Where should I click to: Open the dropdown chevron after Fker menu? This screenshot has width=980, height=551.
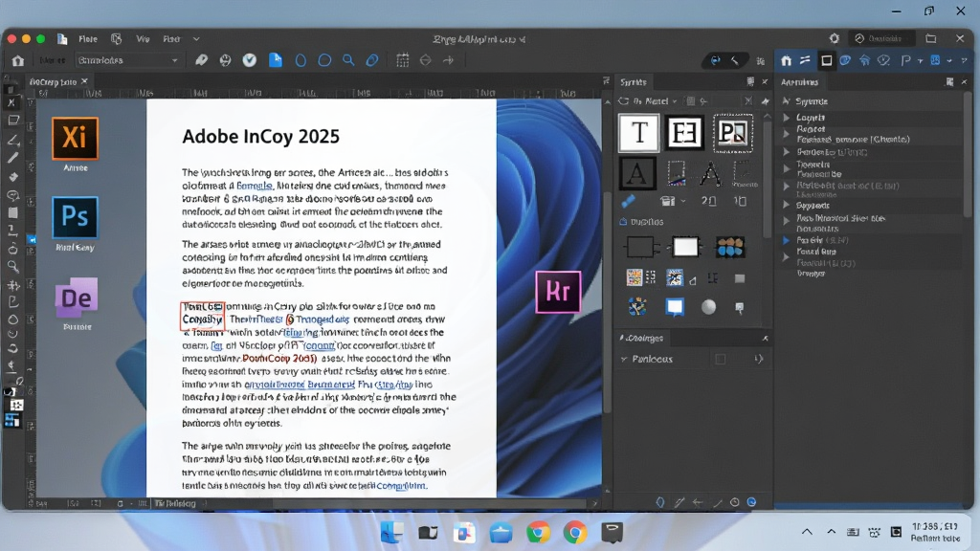coord(196,38)
